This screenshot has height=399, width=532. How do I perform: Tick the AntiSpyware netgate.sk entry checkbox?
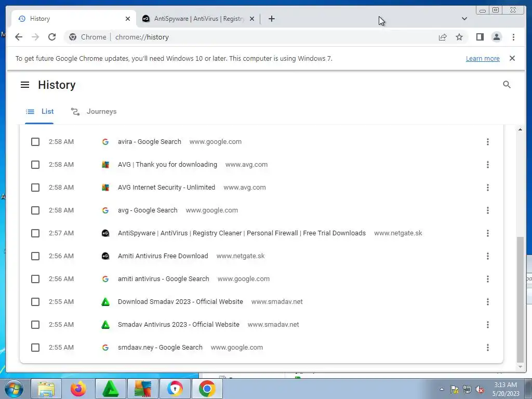tap(35, 233)
